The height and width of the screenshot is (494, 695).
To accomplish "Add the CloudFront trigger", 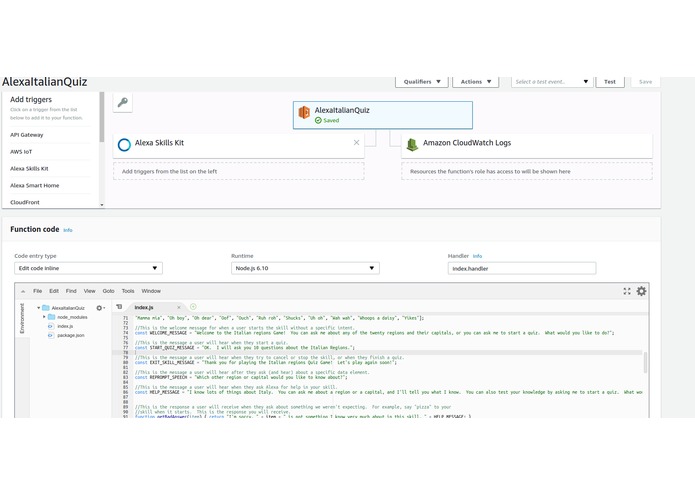I will 25,202.
